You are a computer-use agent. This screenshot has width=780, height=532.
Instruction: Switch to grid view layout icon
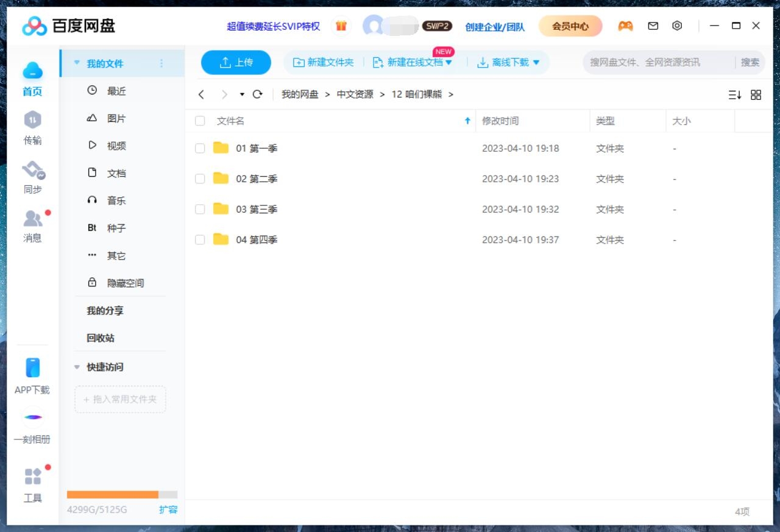click(x=756, y=95)
